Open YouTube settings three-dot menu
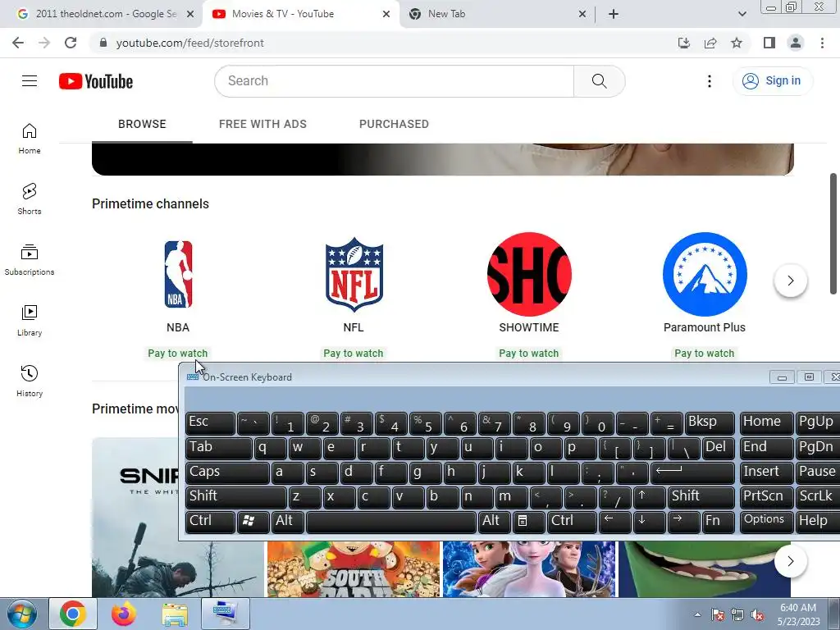The image size is (840, 630). pyautogui.click(x=710, y=81)
